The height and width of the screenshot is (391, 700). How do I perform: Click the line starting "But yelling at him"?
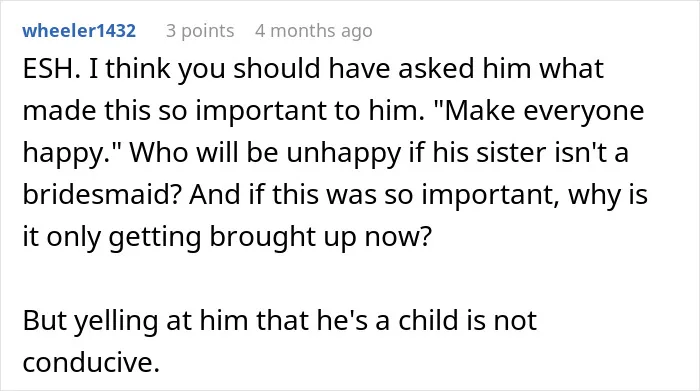[279, 321]
